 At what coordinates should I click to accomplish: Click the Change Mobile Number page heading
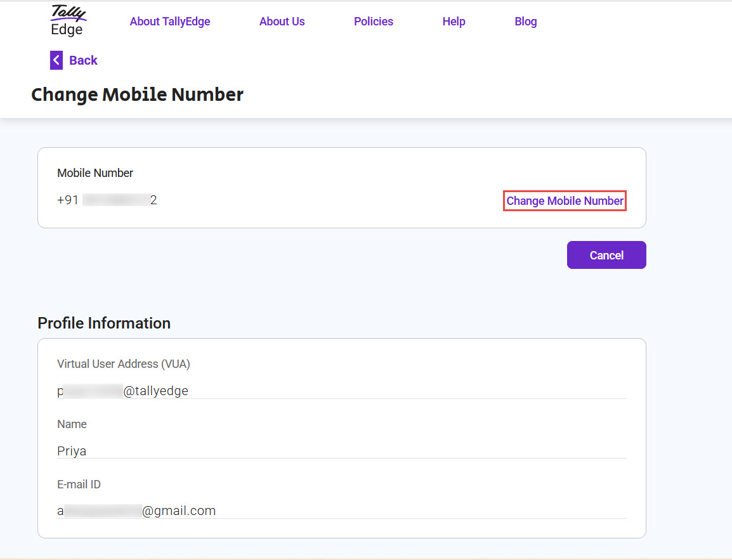[137, 94]
